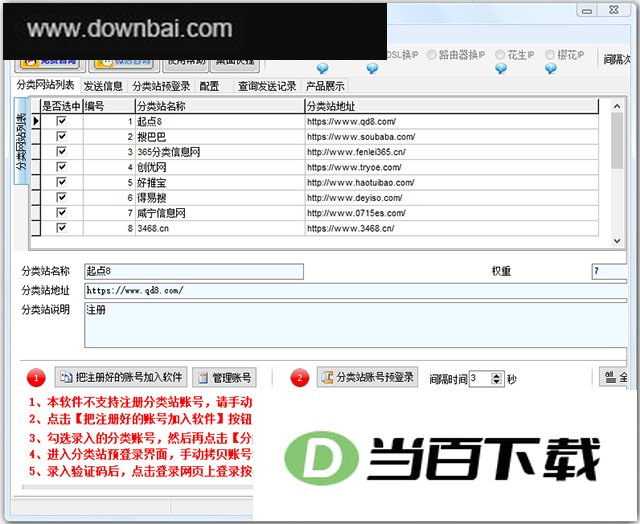The height and width of the screenshot is (524, 640).
Task: Decrease 间隔时间 with the down arrow
Action: tap(496, 382)
